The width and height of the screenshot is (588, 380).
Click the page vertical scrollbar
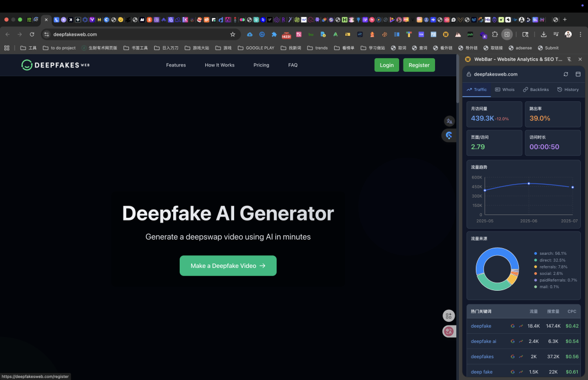pyautogui.click(x=457, y=79)
